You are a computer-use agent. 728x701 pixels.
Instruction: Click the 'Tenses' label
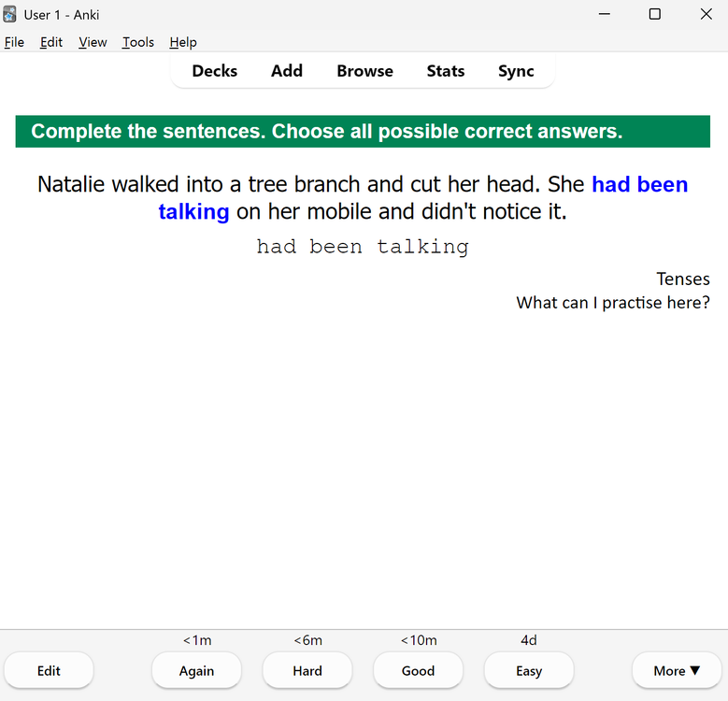683,279
